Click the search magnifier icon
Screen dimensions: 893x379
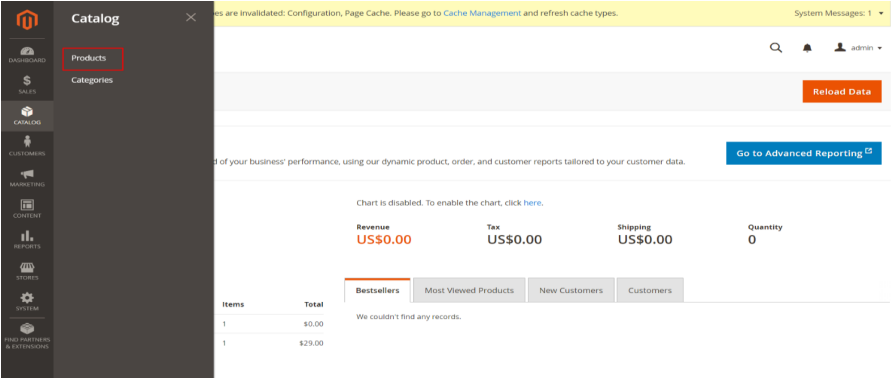(x=776, y=48)
